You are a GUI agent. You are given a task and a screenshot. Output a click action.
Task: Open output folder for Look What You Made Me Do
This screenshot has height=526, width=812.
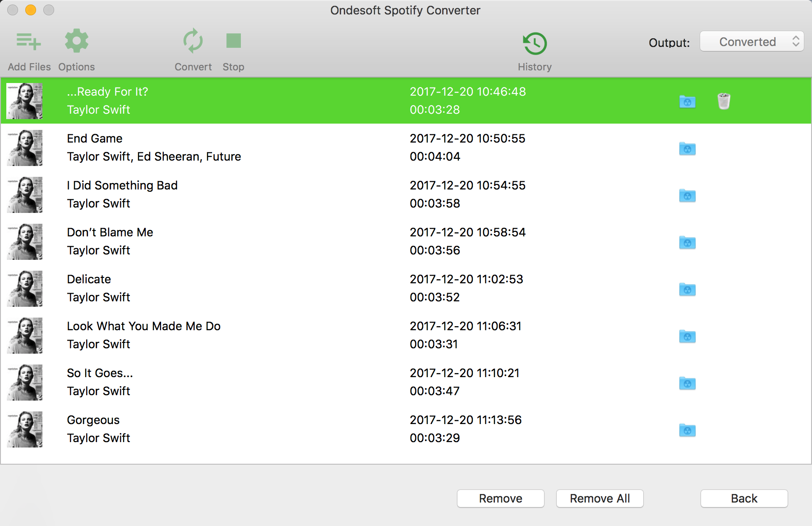pyautogui.click(x=687, y=336)
